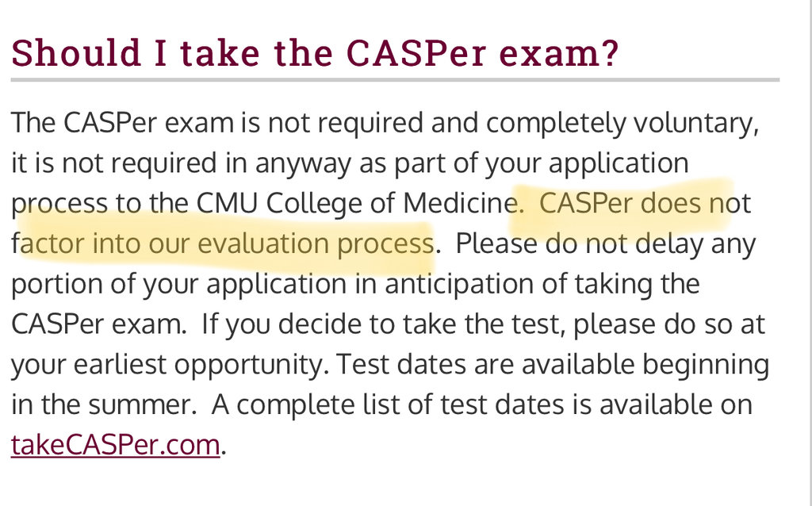Click highlighted "factor into our evaluation process" phrase
Image resolution: width=812 pixels, height=506 pixels.
(x=223, y=243)
